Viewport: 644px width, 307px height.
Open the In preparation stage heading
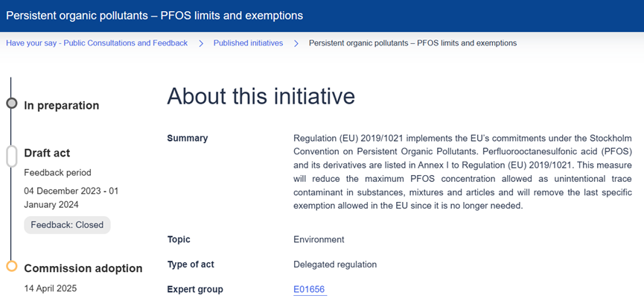pyautogui.click(x=62, y=106)
